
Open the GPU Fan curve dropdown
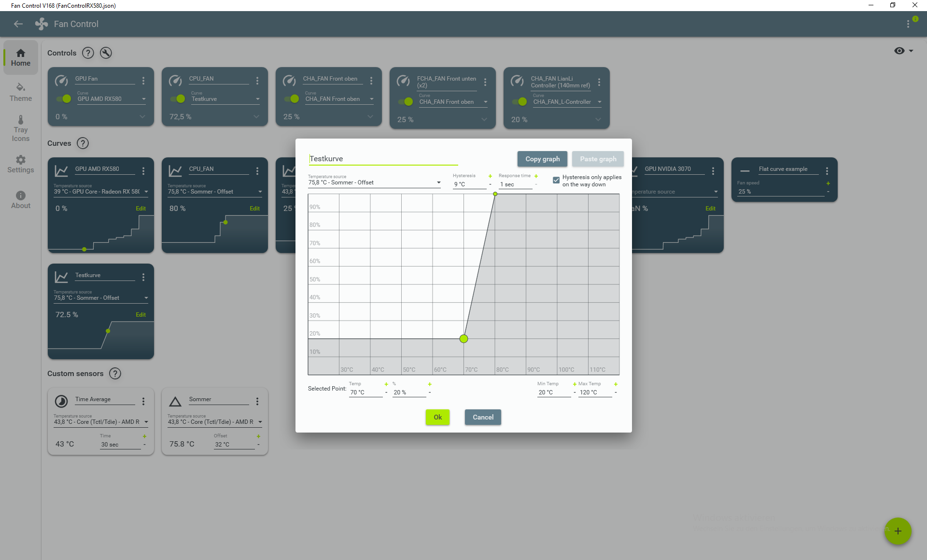click(x=111, y=99)
